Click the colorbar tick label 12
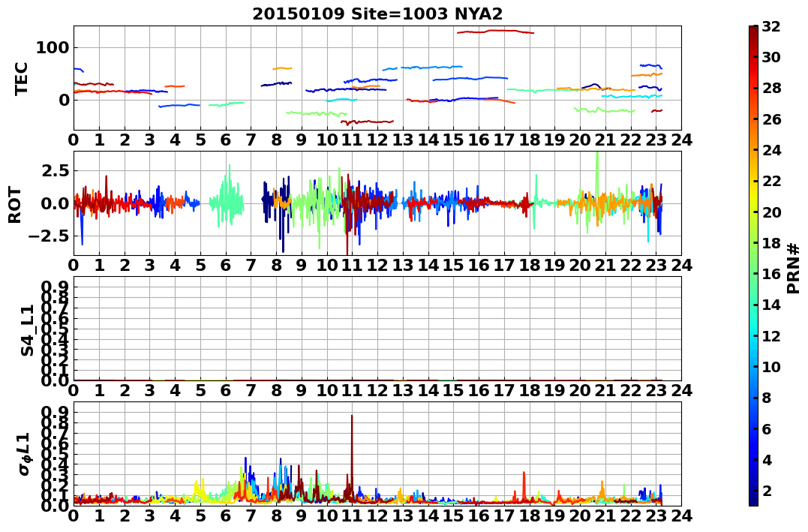Screen dimensions: 808x532 pyautogui.click(x=771, y=335)
